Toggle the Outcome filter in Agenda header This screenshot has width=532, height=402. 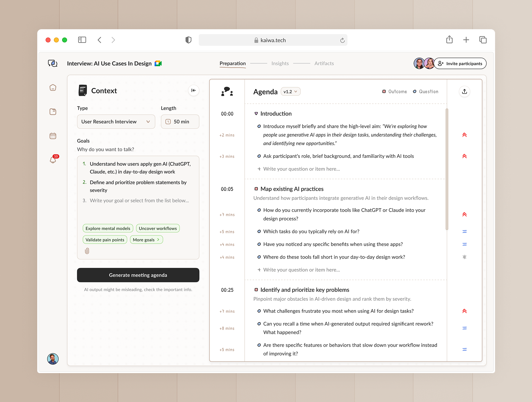395,91
